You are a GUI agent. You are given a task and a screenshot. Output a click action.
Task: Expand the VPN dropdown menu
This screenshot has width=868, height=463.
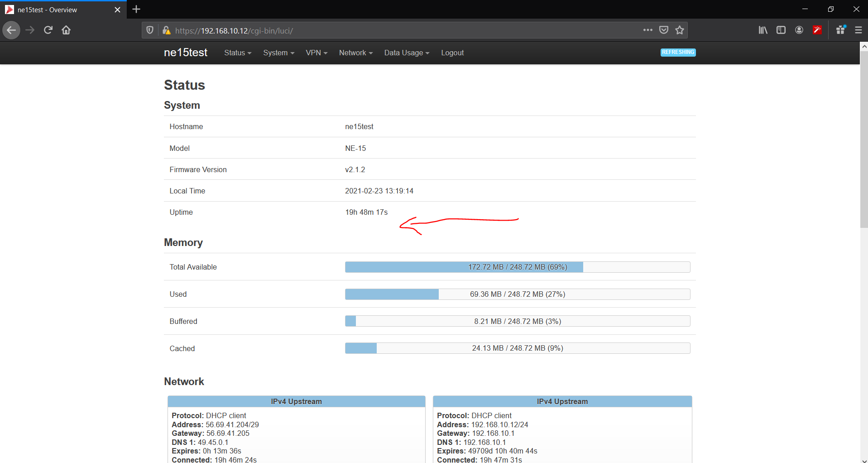(x=317, y=53)
